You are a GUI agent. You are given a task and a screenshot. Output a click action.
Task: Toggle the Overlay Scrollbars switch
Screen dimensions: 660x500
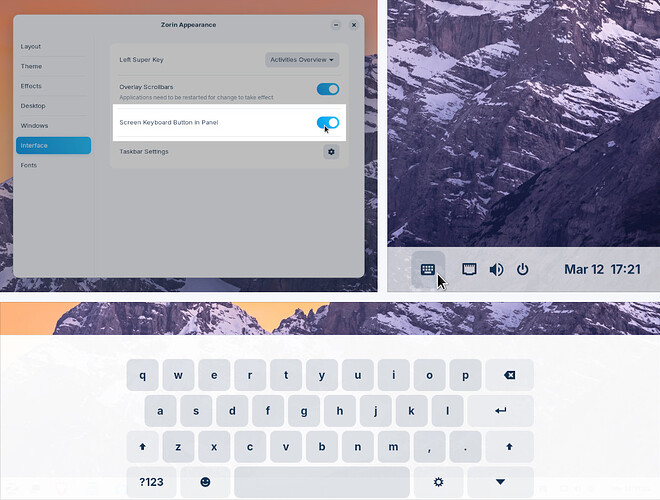click(328, 89)
